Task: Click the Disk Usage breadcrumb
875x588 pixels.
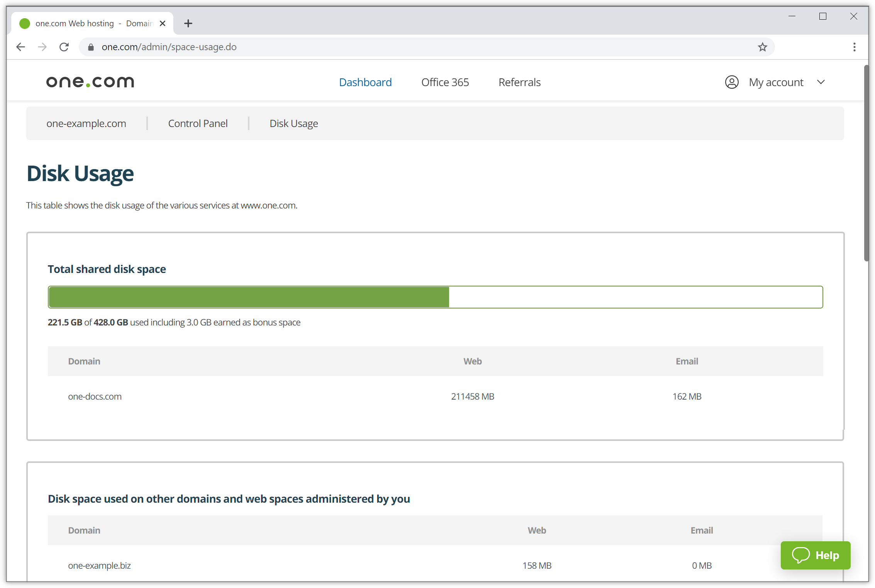Action: pos(293,124)
